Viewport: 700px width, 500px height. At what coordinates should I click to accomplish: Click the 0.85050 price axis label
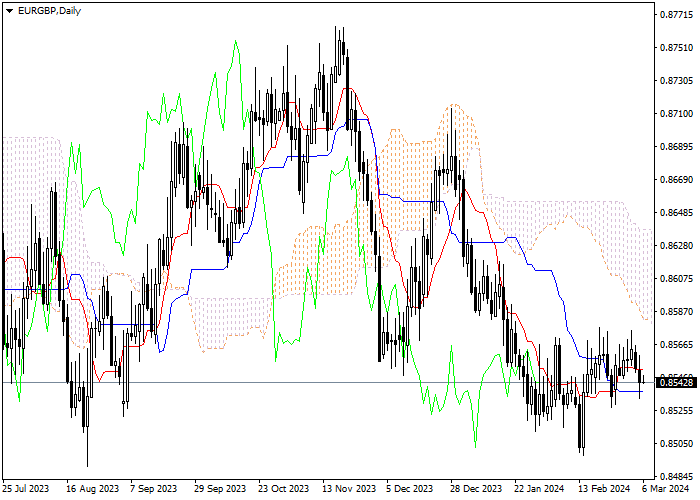pyautogui.click(x=676, y=443)
